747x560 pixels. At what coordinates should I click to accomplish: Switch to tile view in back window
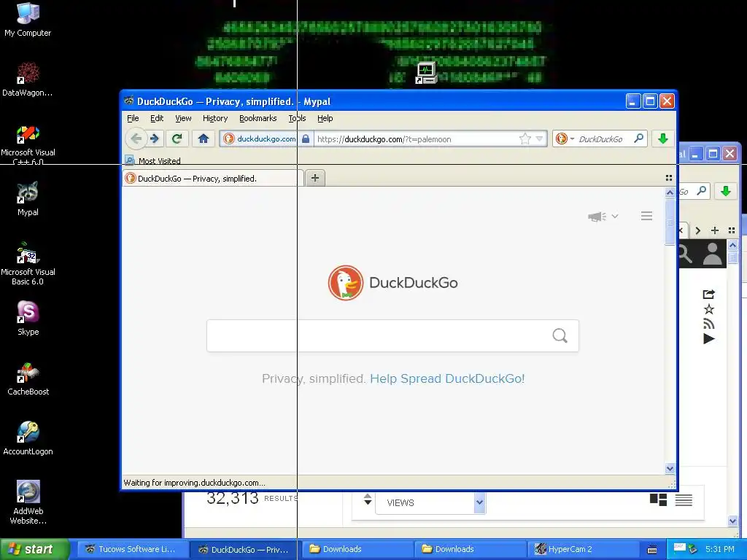click(659, 499)
